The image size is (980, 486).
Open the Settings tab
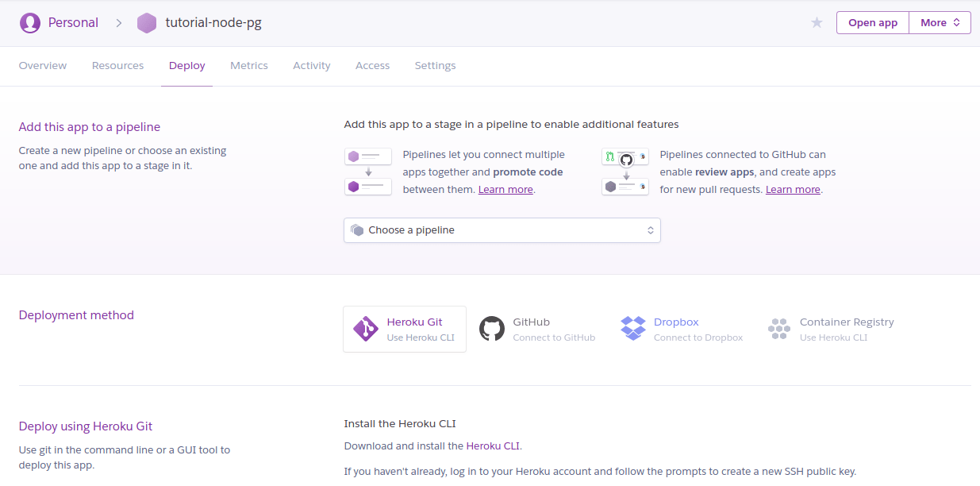click(x=436, y=66)
